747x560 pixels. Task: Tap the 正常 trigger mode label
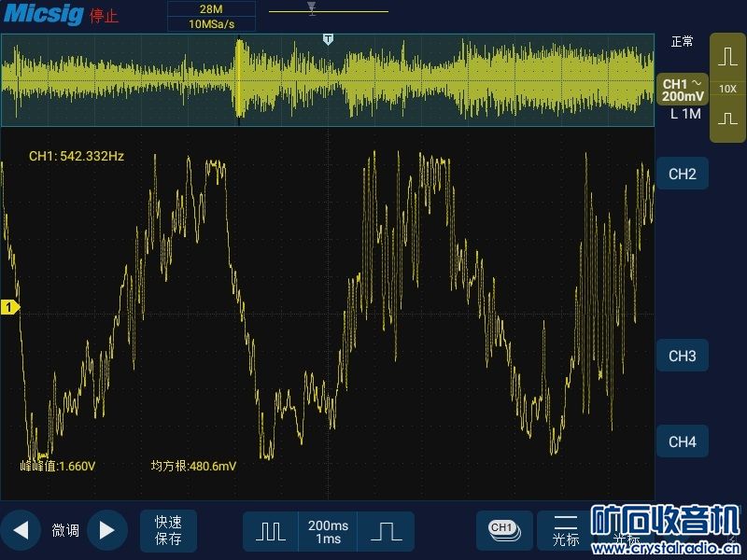(682, 42)
